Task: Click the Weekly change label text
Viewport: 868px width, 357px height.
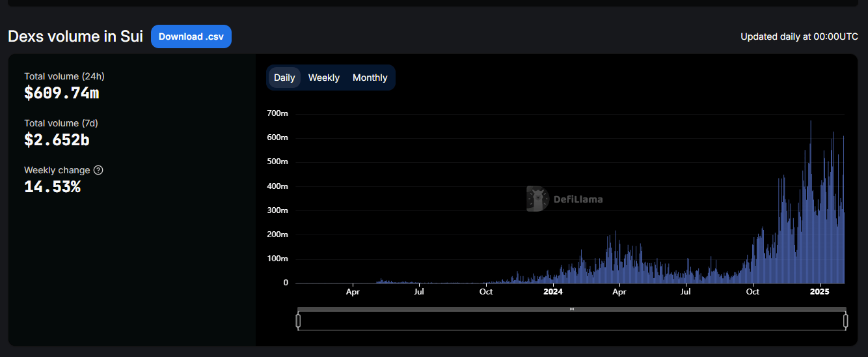Action: 57,170
